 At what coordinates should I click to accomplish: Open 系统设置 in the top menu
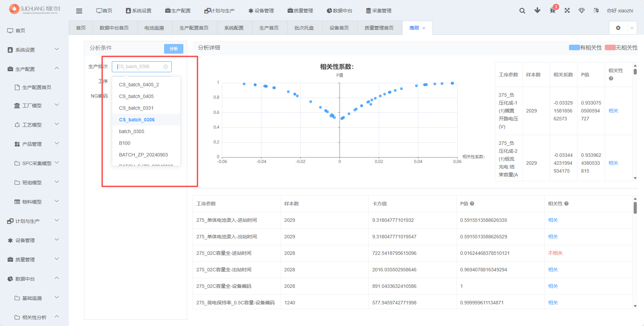(x=138, y=11)
